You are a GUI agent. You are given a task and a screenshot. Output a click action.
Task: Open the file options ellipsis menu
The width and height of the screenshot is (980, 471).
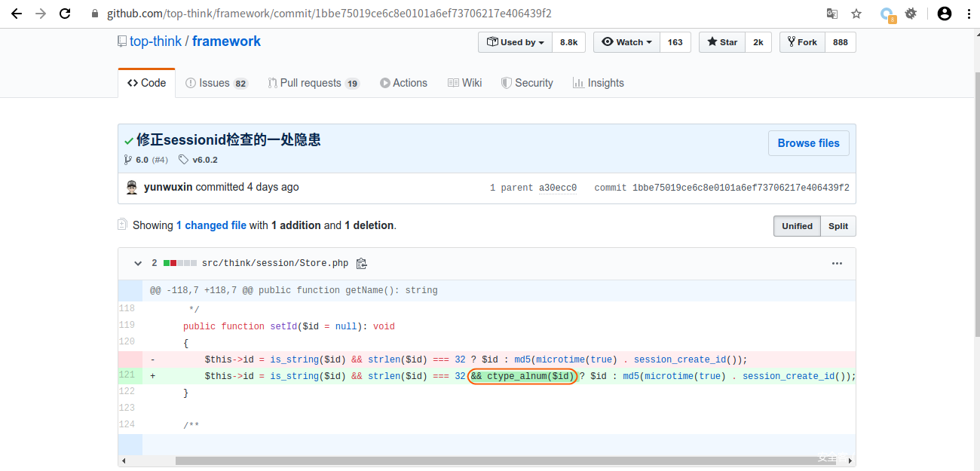(x=837, y=264)
